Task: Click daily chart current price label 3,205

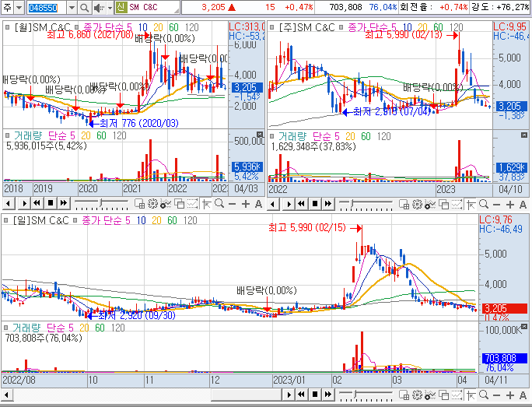Action: click(505, 309)
